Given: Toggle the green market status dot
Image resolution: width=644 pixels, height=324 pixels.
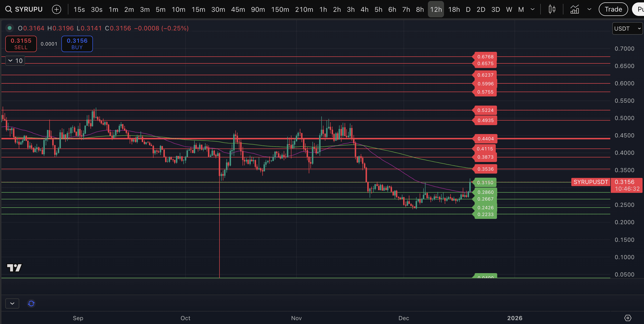Looking at the screenshot, I should 9,28.
